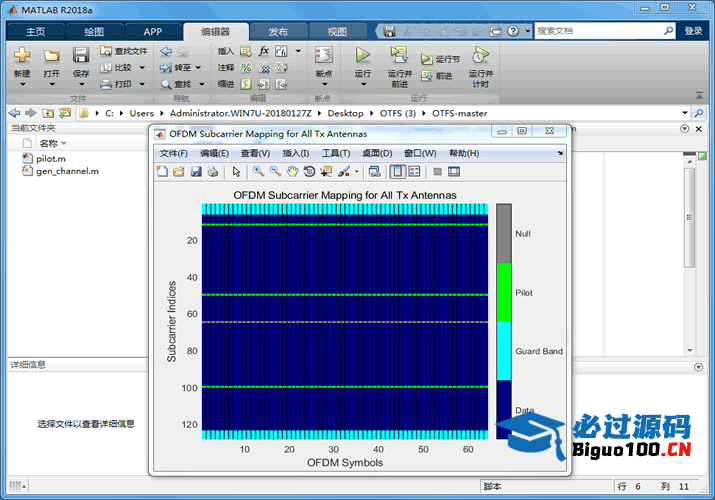Image resolution: width=715 pixels, height=500 pixels.
Task: Select the figure's Data Cursor tool
Action: point(326,172)
